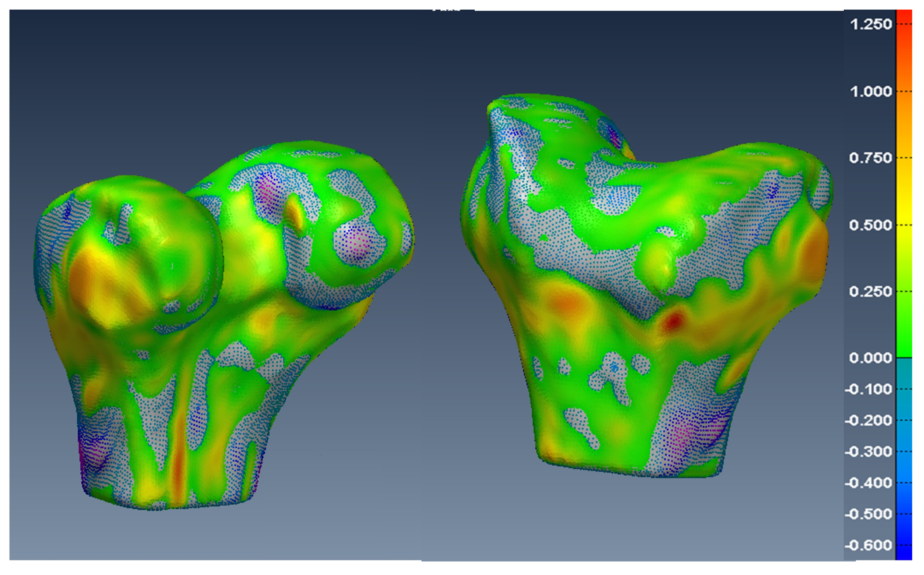The width and height of the screenshot is (924, 575).
Task: Pick the 0.500 scale label
Action: [871, 225]
